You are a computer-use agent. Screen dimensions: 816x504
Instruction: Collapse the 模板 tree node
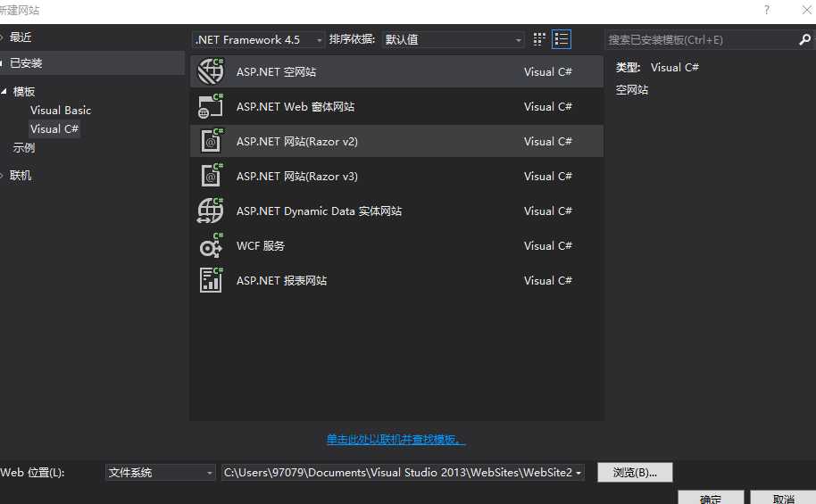point(4,92)
